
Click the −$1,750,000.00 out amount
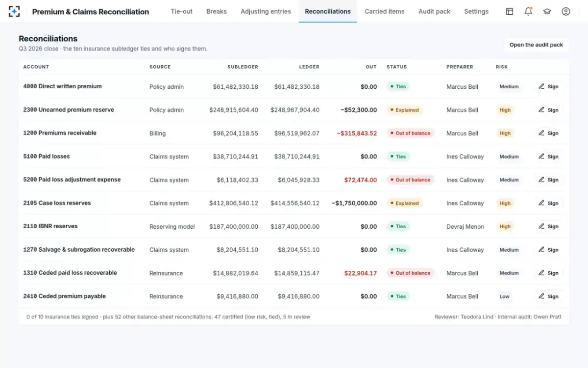tap(354, 203)
